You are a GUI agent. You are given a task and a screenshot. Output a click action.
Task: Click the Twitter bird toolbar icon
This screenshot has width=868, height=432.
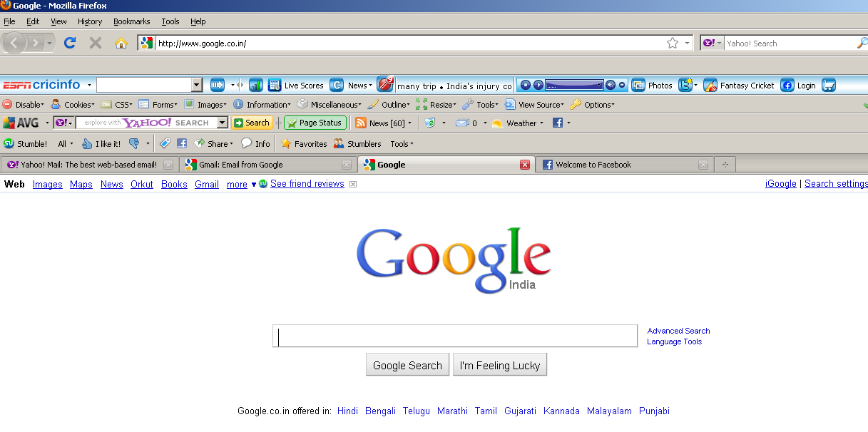click(x=685, y=86)
